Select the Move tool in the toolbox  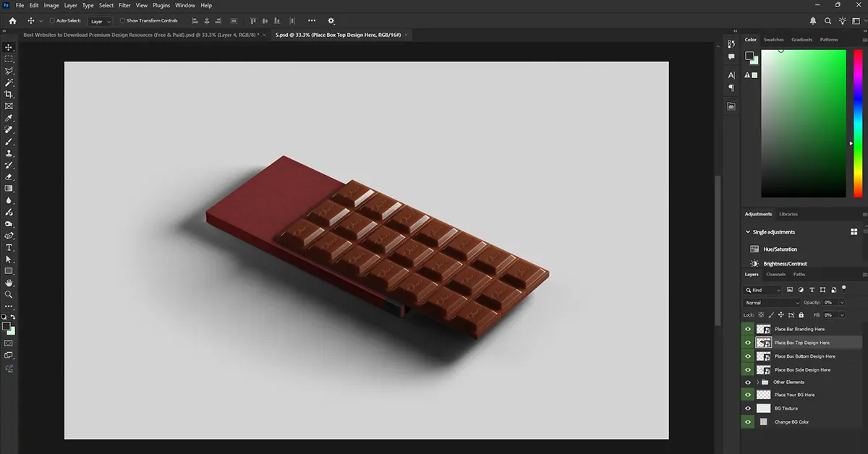click(9, 47)
